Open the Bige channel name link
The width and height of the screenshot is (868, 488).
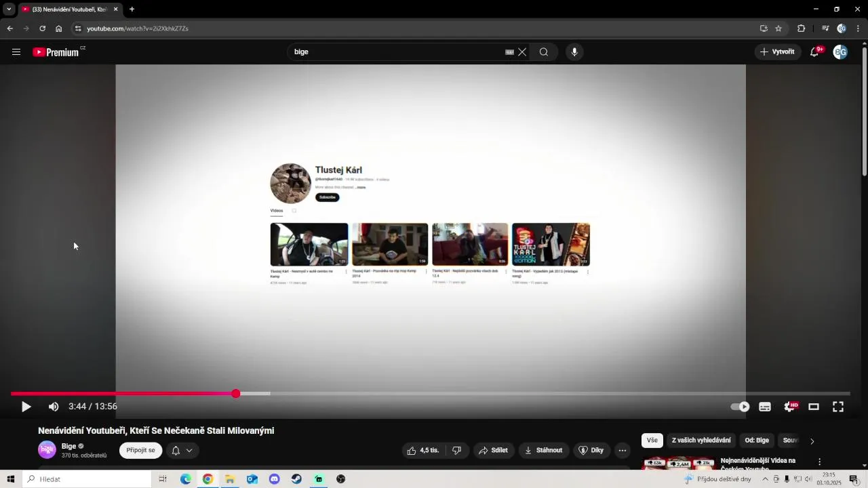click(68, 446)
